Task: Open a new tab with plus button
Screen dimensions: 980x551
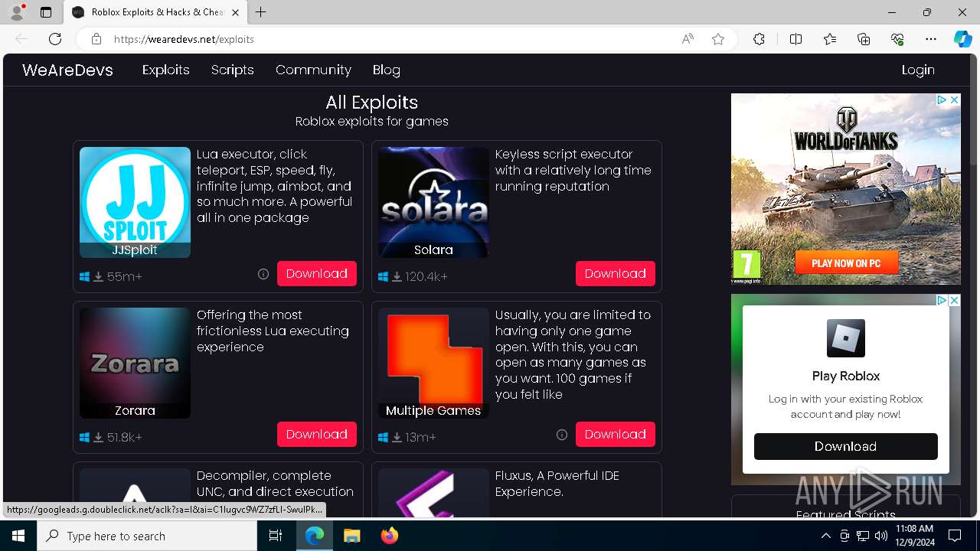Action: click(261, 12)
